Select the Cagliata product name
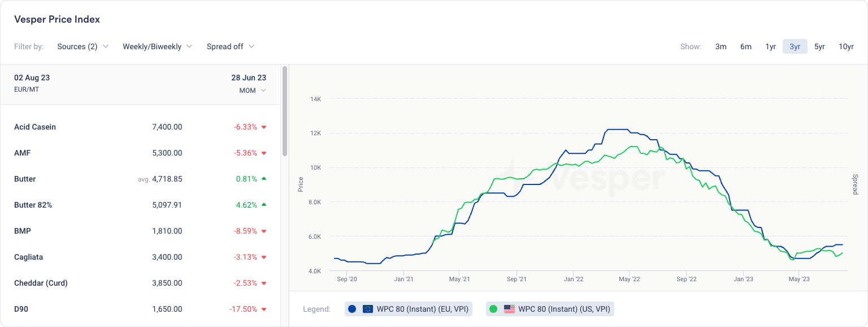The width and height of the screenshot is (868, 327). point(29,257)
